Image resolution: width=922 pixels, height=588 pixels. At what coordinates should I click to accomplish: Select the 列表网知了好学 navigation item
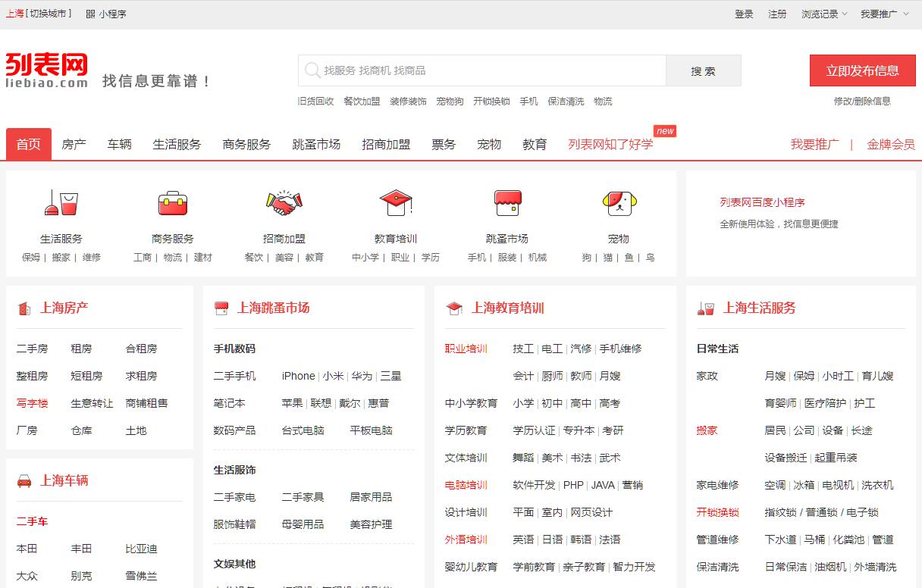pyautogui.click(x=610, y=144)
